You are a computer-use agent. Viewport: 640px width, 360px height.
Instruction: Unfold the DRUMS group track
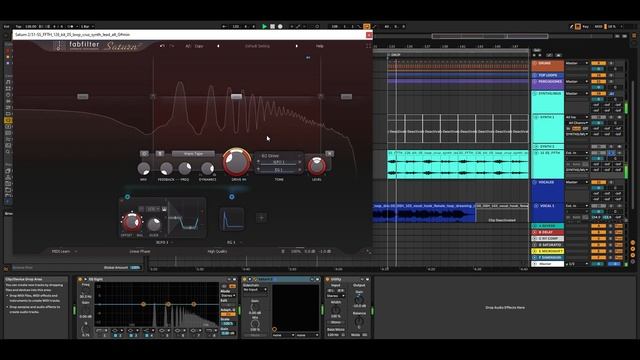535,63
